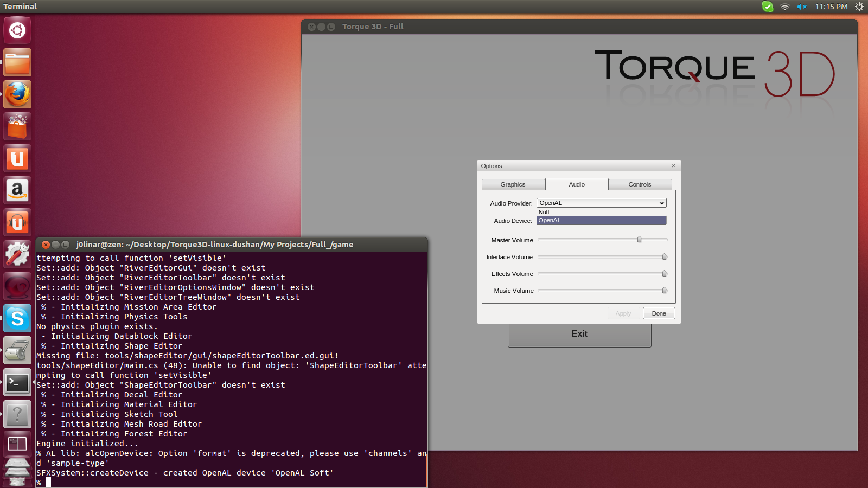This screenshot has width=868, height=488.
Task: Open the Wi-Fi network indicator
Action: point(784,7)
